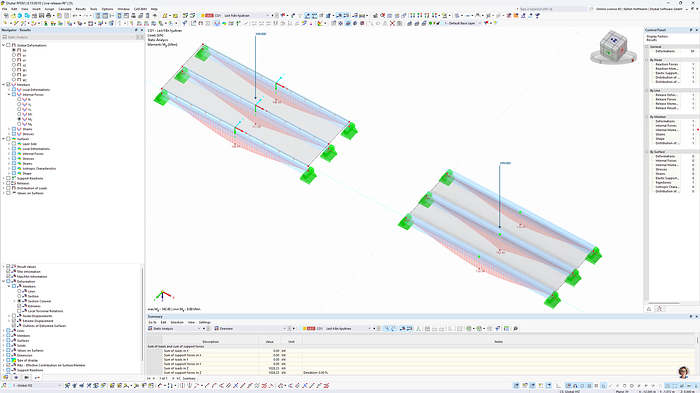Tick the Global Deformations checkbox in Navigator

click(8, 45)
